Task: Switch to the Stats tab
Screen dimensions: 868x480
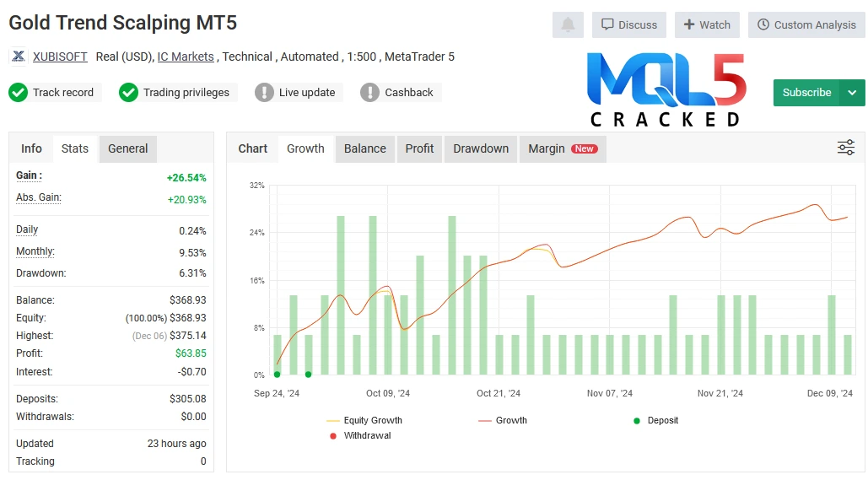Action: [75, 148]
